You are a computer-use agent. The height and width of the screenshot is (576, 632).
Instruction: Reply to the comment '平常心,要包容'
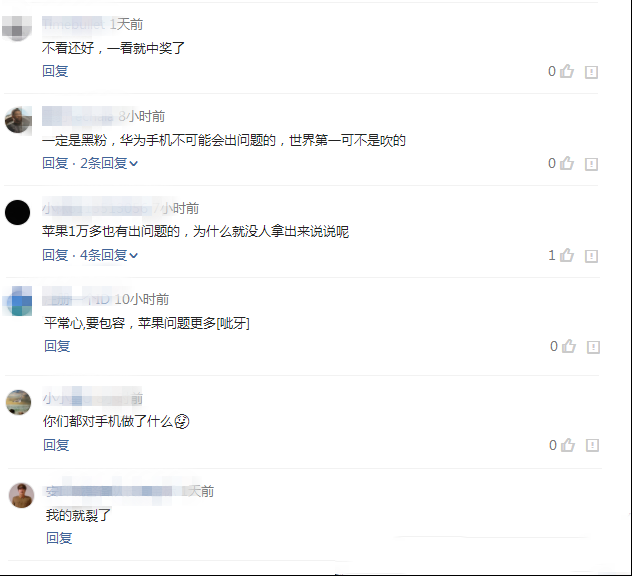57,346
